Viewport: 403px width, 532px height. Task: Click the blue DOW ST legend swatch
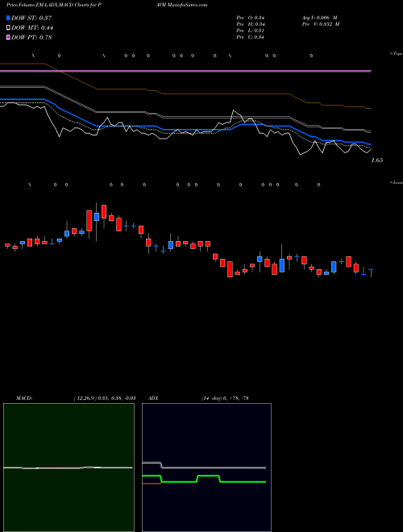pos(9,18)
